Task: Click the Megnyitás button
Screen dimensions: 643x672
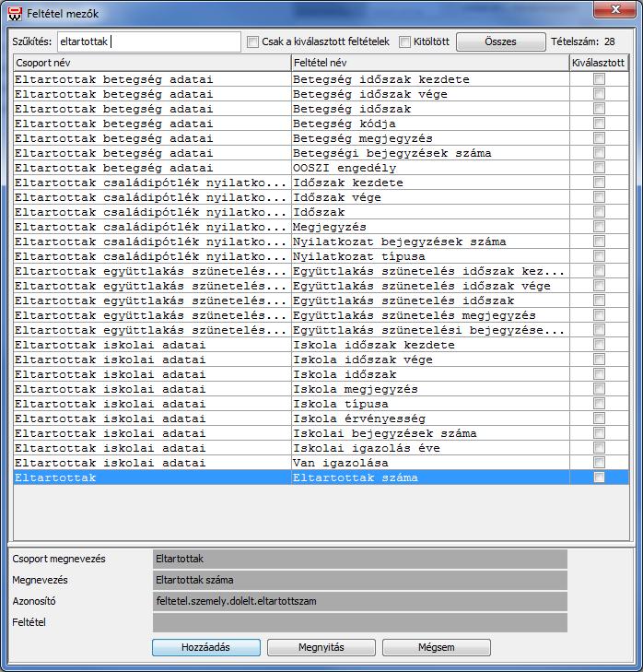Action: 321,647
